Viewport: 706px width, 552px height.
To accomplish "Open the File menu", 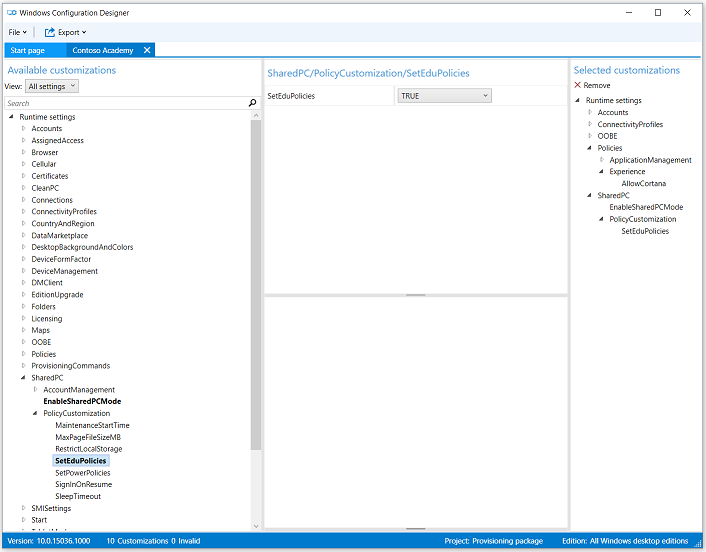I will coord(18,32).
